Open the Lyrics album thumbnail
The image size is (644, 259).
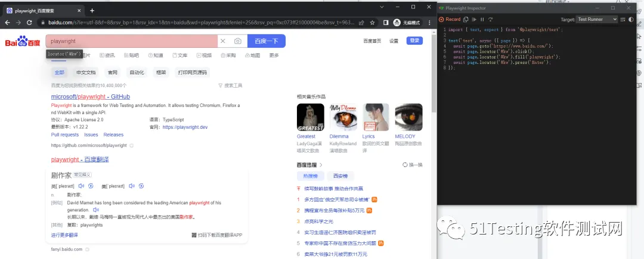[x=376, y=117]
